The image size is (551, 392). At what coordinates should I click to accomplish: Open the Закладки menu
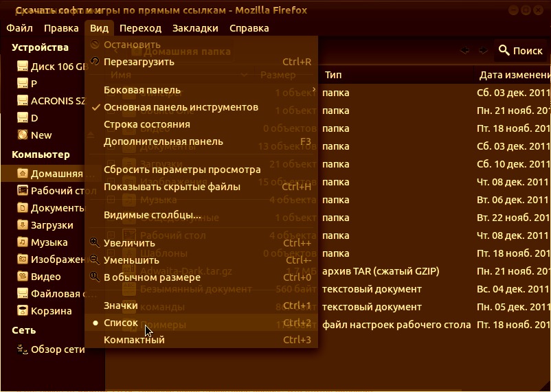195,28
